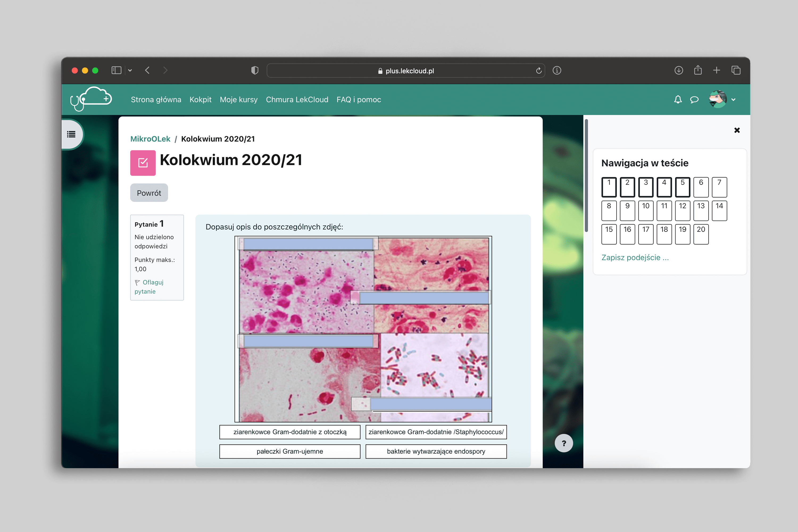Click the LekCloud stethoscope cloud logo
Screen dimensions: 798x532
(x=91, y=99)
